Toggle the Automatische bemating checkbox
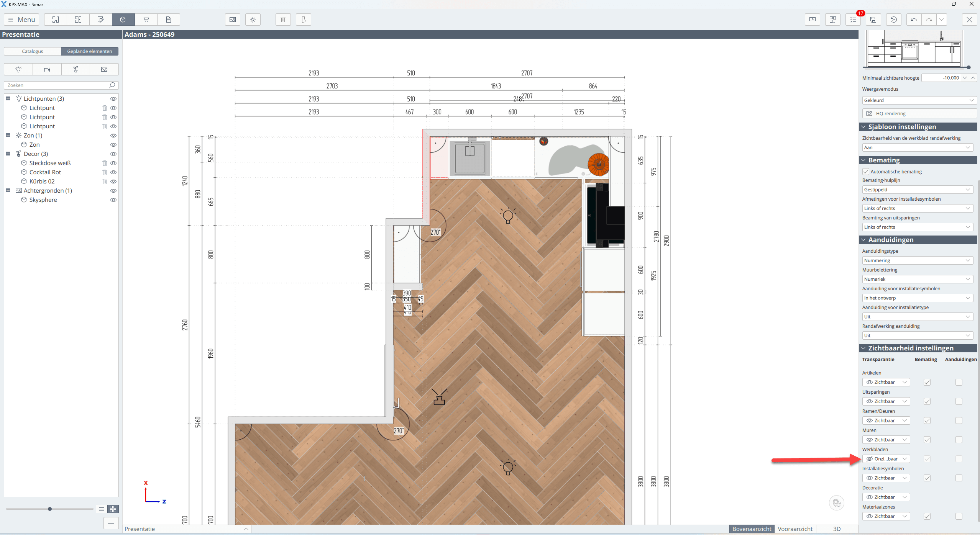 pos(866,172)
